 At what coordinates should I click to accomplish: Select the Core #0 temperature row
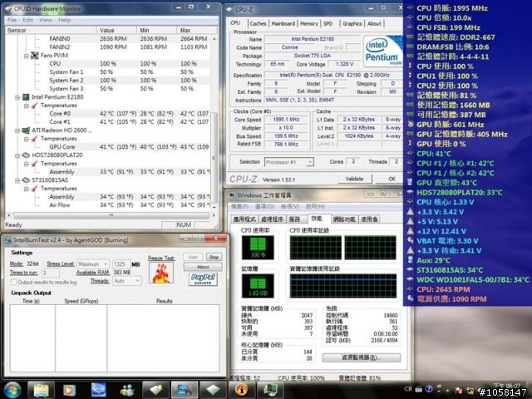coord(109,114)
